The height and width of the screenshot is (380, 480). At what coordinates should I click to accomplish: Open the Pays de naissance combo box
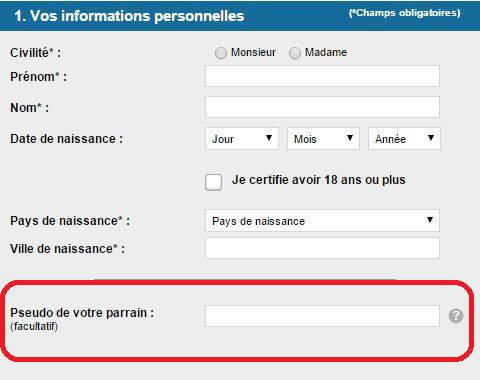click(x=322, y=221)
